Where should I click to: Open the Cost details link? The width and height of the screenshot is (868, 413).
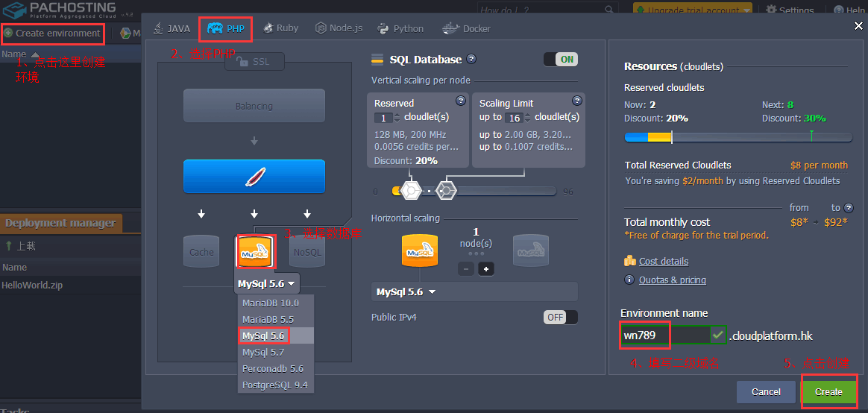click(x=663, y=261)
